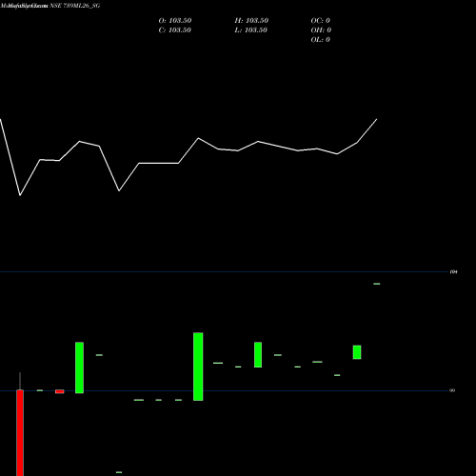
Task: Click the 99 price axis label
Action: tap(452, 390)
